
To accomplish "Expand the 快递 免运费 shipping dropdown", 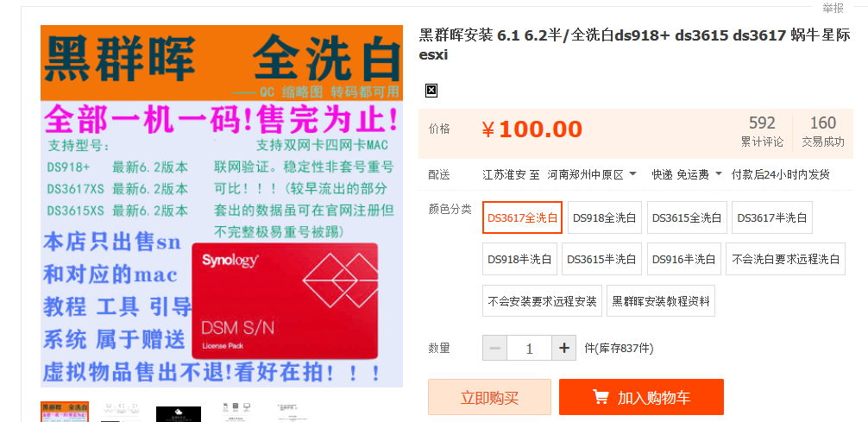I will (x=687, y=175).
